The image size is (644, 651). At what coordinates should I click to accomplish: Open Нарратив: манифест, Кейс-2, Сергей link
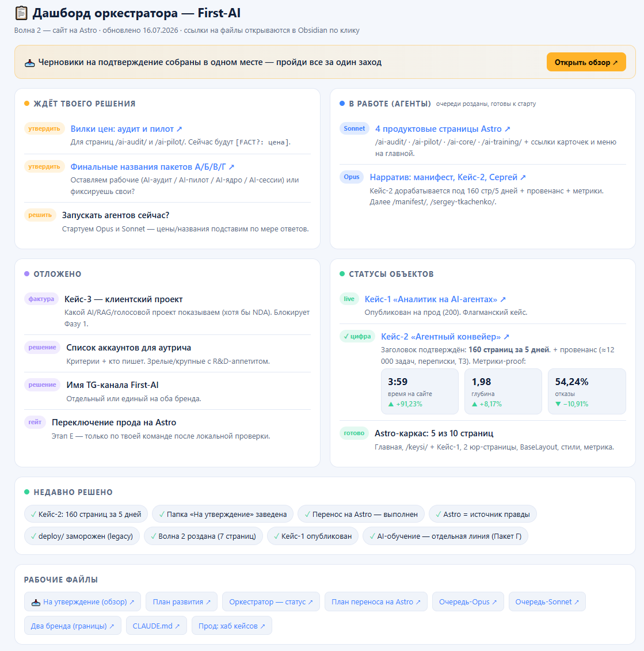[448, 177]
